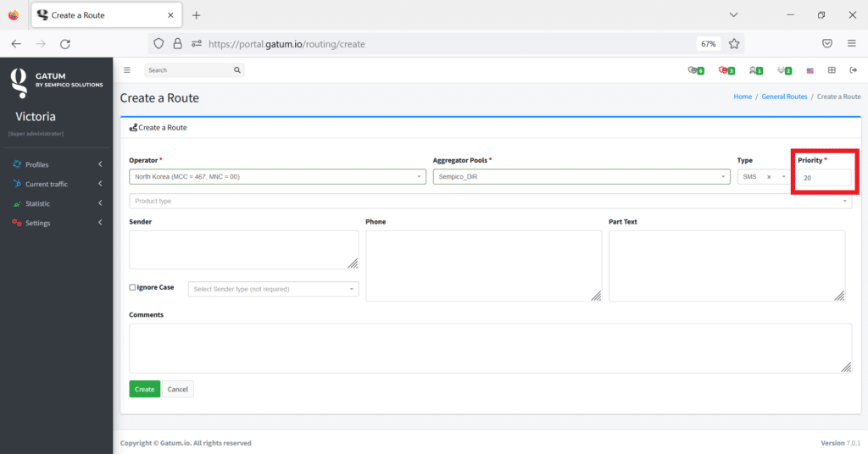Click the US flag language icon

[810, 70]
